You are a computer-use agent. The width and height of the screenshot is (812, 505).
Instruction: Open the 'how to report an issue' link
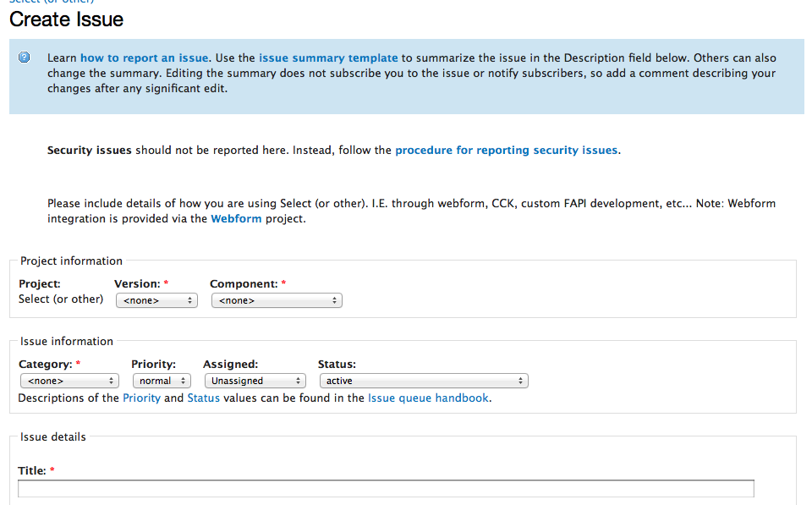tap(144, 58)
